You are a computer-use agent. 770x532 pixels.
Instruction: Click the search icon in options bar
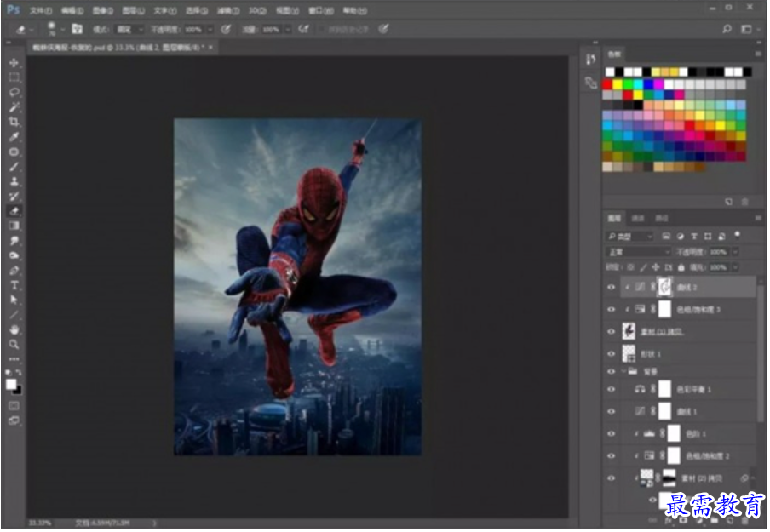[727, 29]
